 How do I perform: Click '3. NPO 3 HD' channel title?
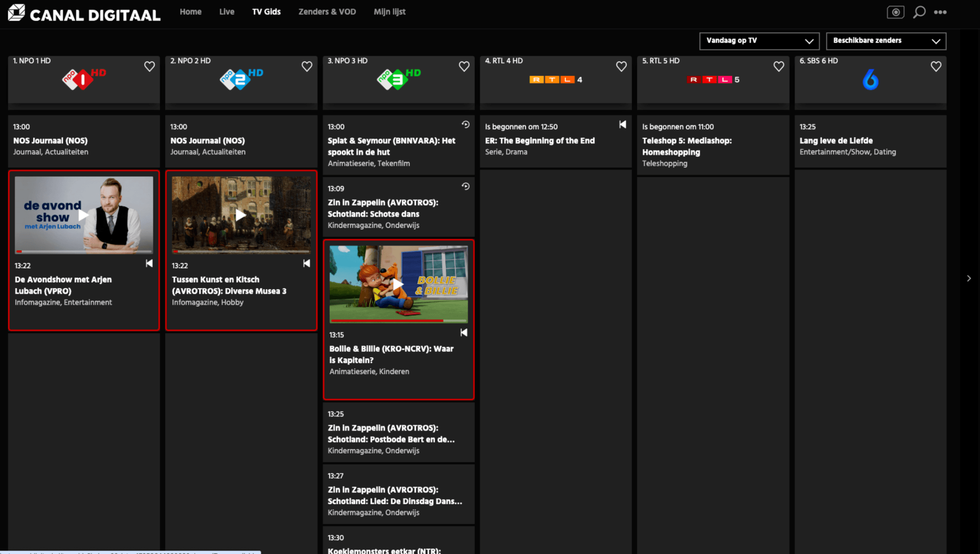click(347, 61)
